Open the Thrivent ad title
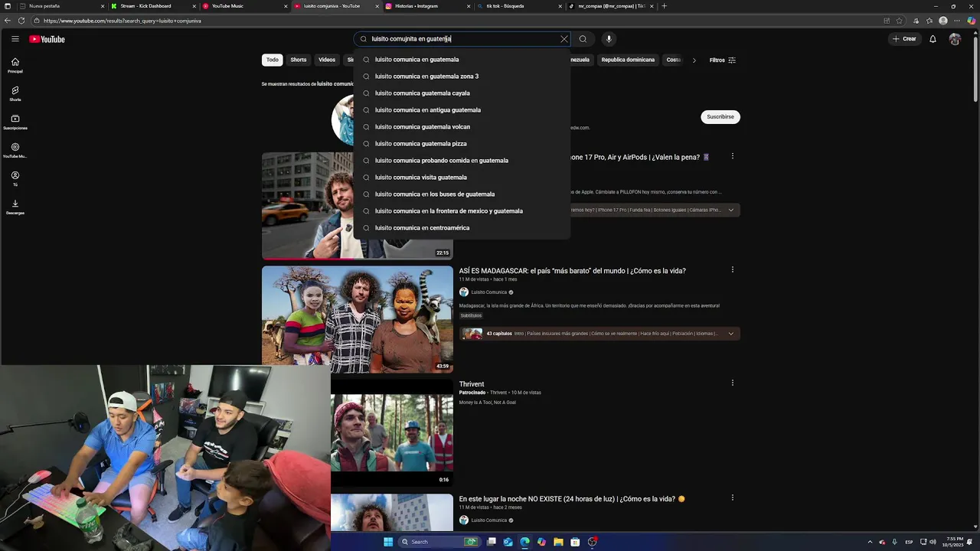Viewport: 980px width, 551px height. (x=472, y=384)
